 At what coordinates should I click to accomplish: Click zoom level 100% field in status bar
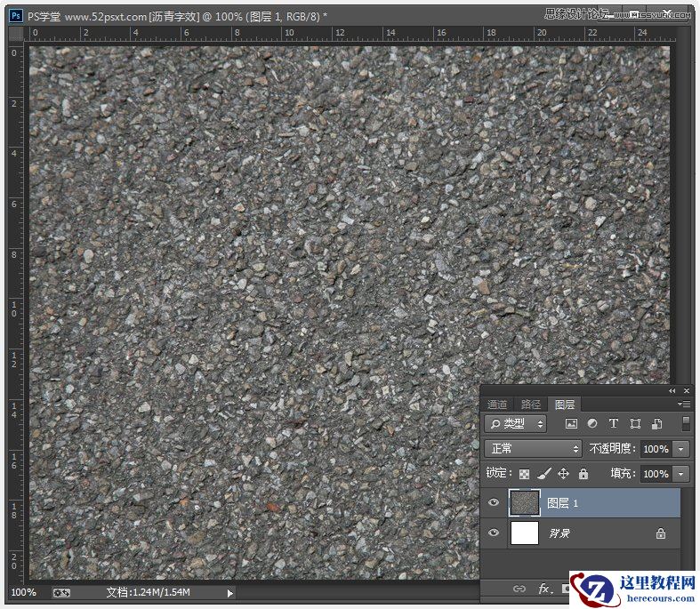(24, 592)
